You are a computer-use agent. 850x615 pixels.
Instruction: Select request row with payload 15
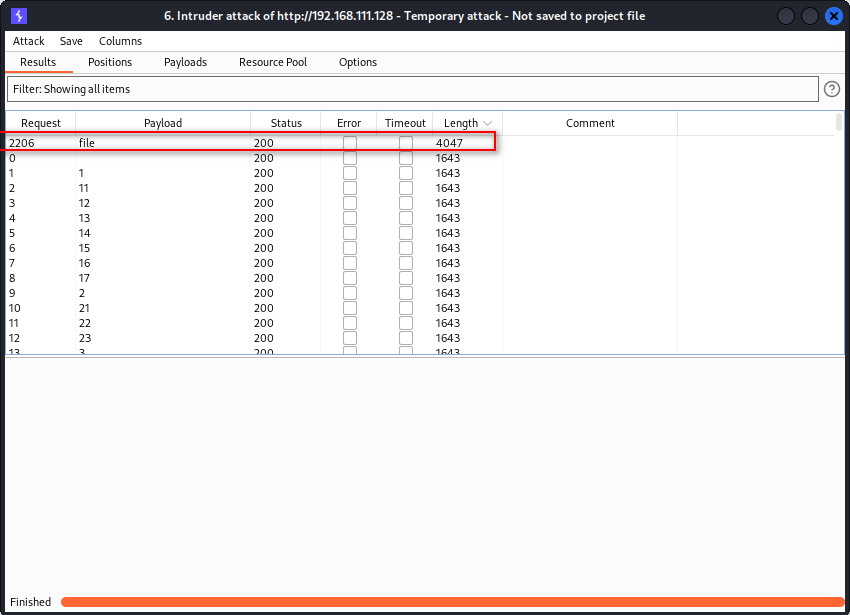tap(420, 248)
